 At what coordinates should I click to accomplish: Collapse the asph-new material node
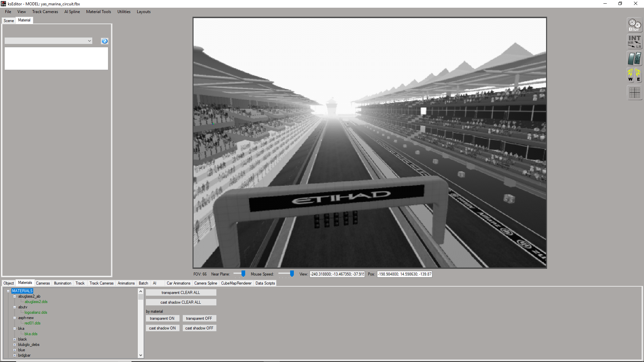tap(14, 318)
